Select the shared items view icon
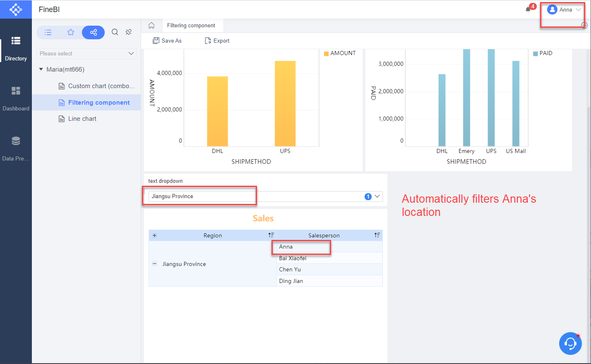Image resolution: width=591 pixels, height=364 pixels. click(x=94, y=32)
